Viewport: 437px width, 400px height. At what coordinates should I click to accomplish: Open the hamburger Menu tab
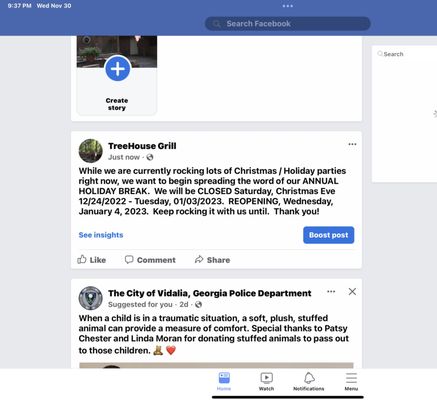coord(351,382)
